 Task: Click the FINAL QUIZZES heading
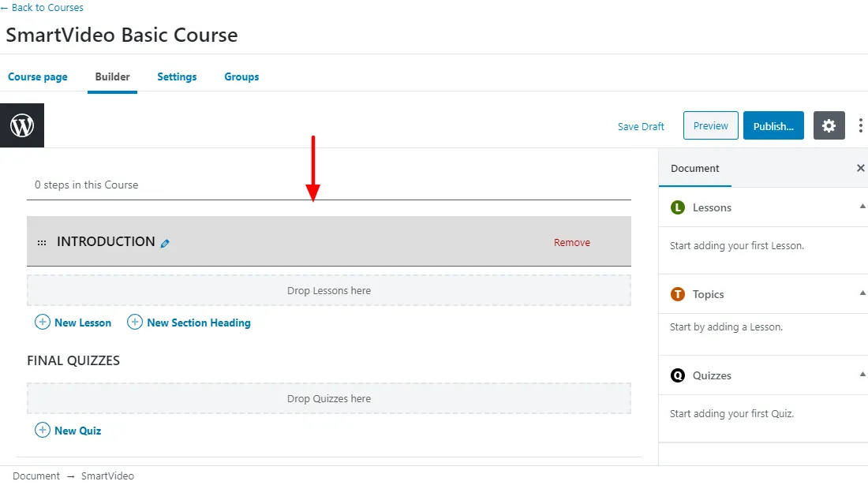[x=73, y=360]
